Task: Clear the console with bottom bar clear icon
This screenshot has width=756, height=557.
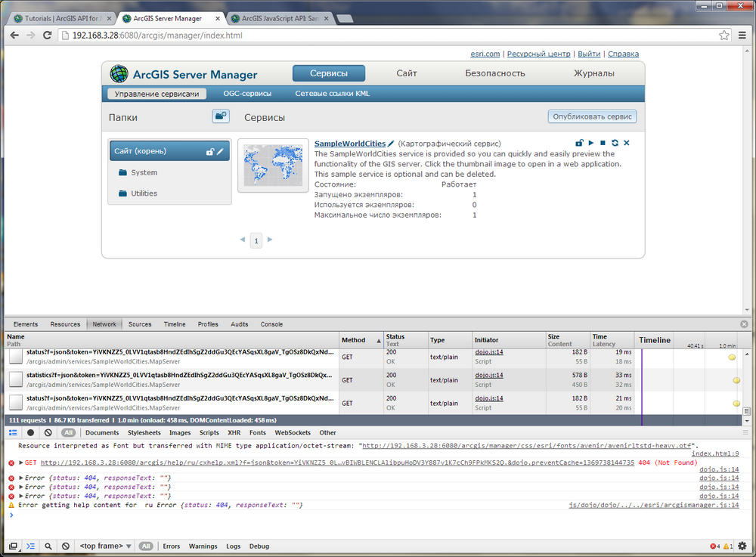Action: coord(66,546)
